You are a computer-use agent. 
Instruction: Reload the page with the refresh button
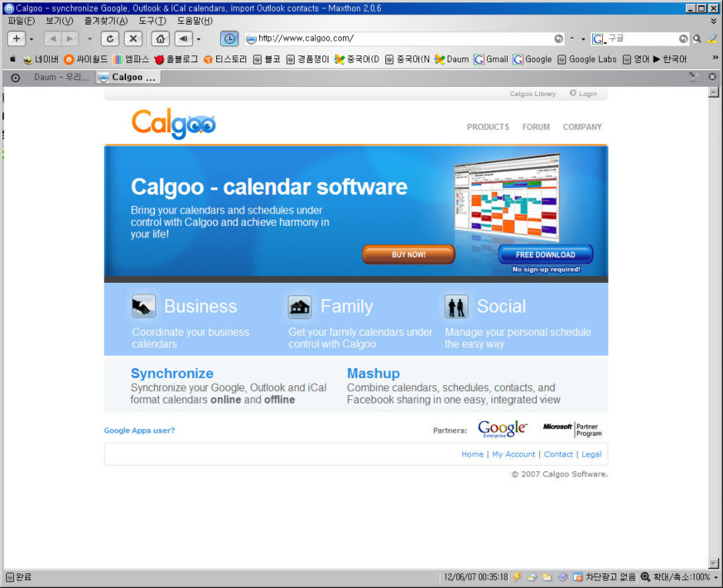point(110,38)
